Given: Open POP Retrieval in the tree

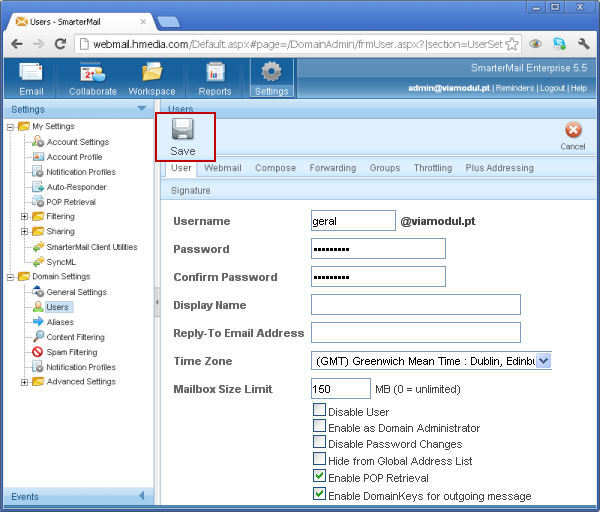Looking at the screenshot, I should point(71,202).
